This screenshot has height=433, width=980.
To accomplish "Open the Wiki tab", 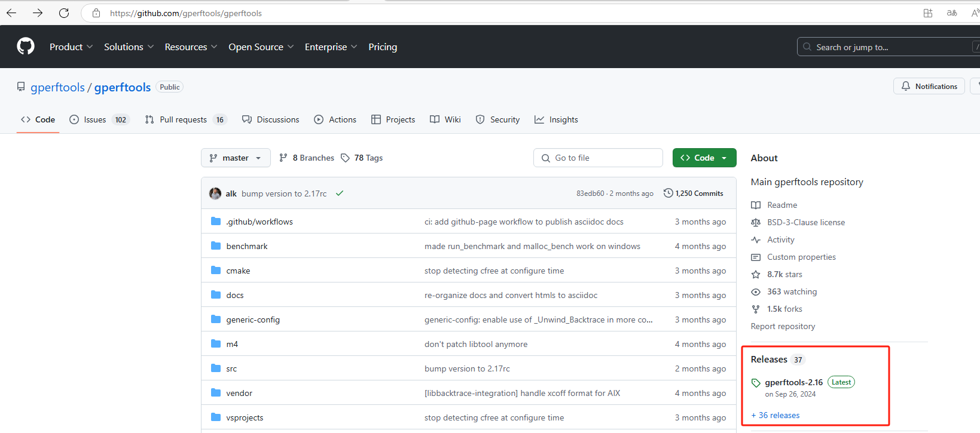I will click(445, 119).
